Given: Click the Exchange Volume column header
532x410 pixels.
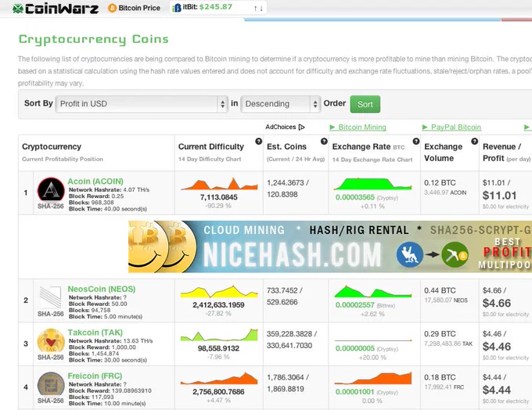Looking at the screenshot, I should click(443, 153).
